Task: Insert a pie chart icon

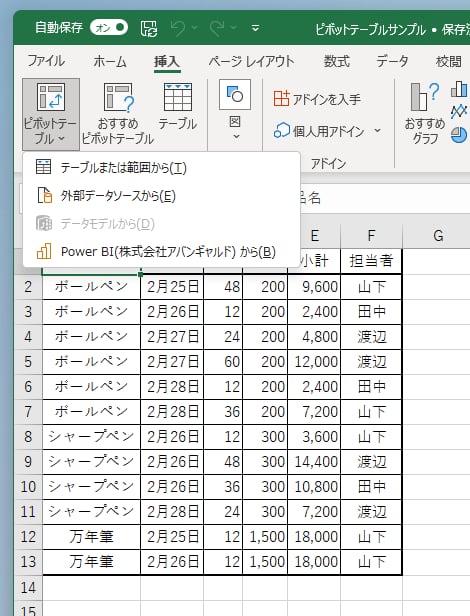Action: [459, 135]
